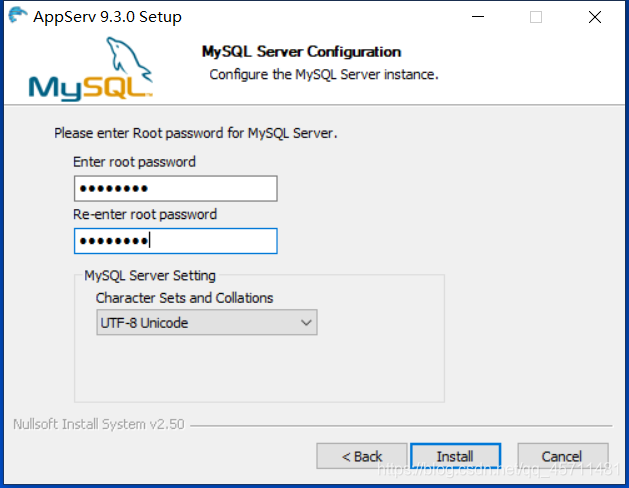
Task: Click the 'MySQL Server Setting' group label
Action: 150,276
